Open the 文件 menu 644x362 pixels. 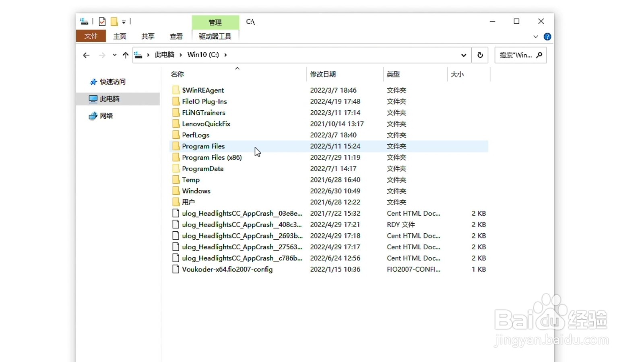[x=91, y=36]
